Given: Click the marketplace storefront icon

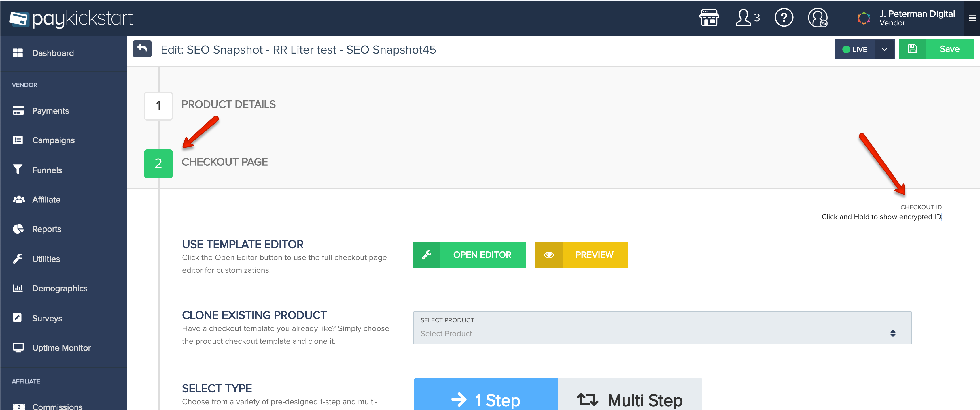Looking at the screenshot, I should click(x=709, y=18).
